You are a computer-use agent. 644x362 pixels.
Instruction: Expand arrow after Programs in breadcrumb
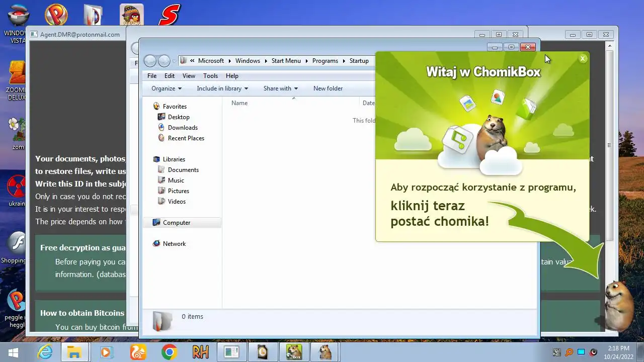point(344,61)
